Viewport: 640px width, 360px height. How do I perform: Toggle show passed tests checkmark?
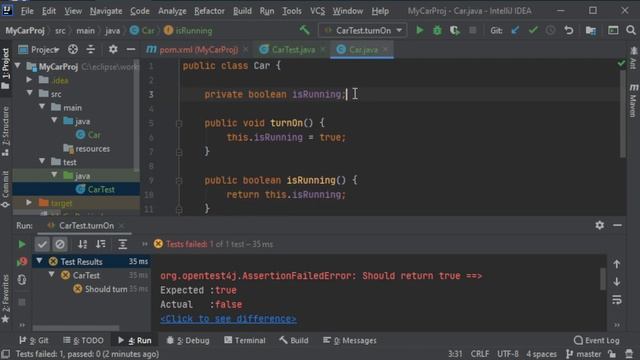pyautogui.click(x=42, y=244)
